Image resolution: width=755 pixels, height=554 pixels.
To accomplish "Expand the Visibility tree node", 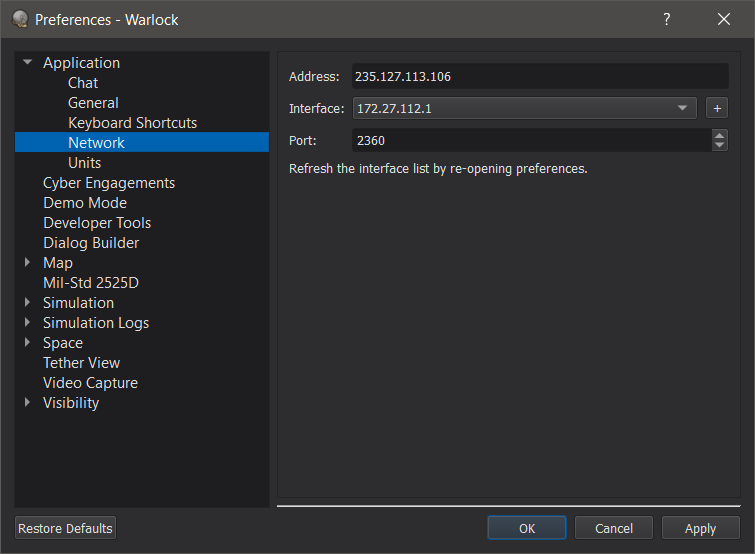I will pos(27,402).
